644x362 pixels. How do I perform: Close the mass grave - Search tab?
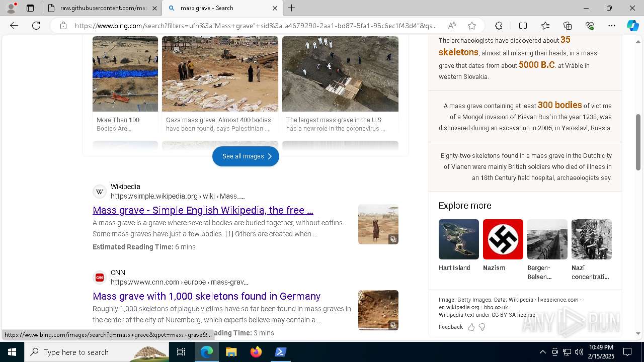(275, 8)
